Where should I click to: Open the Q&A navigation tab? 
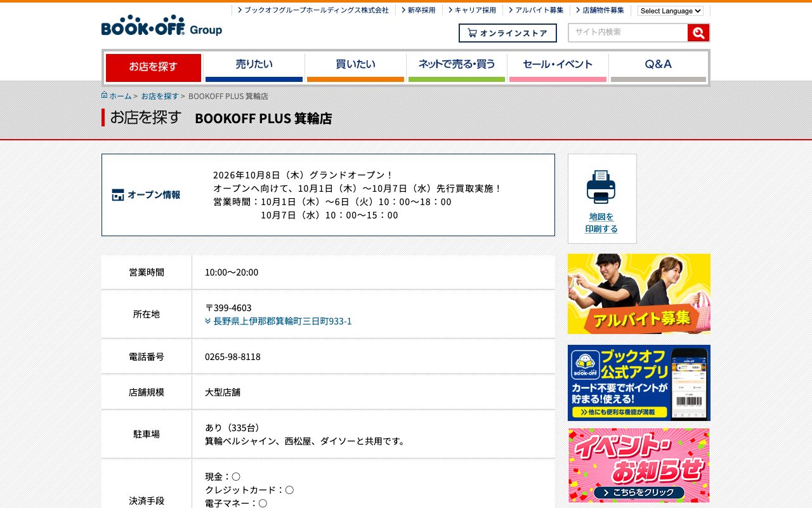click(658, 67)
